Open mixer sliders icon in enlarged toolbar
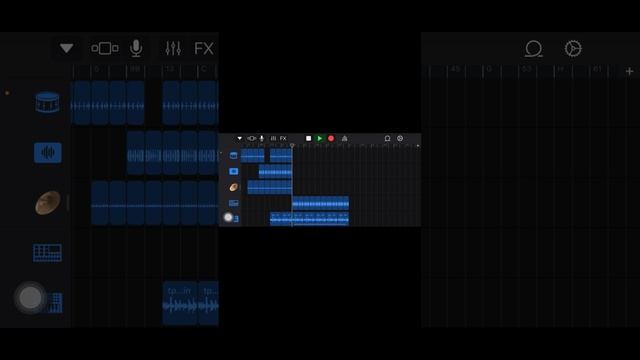 click(x=173, y=48)
